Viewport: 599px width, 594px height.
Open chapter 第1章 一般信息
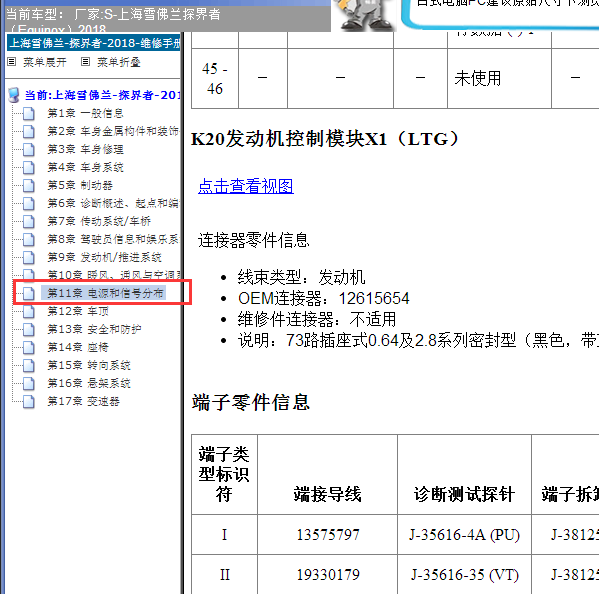[x=85, y=113]
